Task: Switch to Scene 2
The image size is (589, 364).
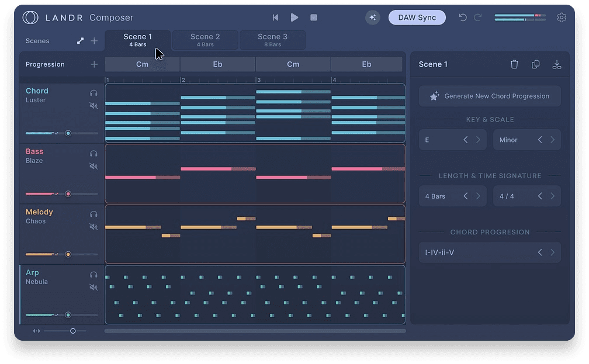Action: [x=205, y=39]
